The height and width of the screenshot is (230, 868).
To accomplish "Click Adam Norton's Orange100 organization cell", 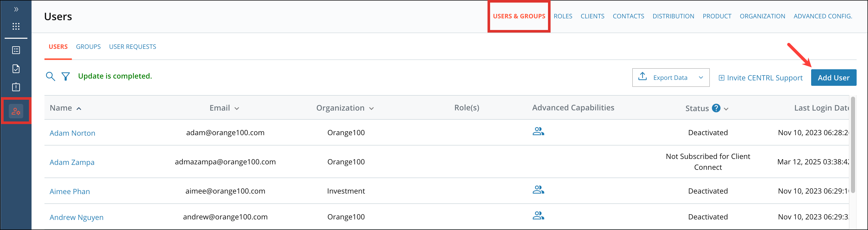I will click(x=346, y=133).
